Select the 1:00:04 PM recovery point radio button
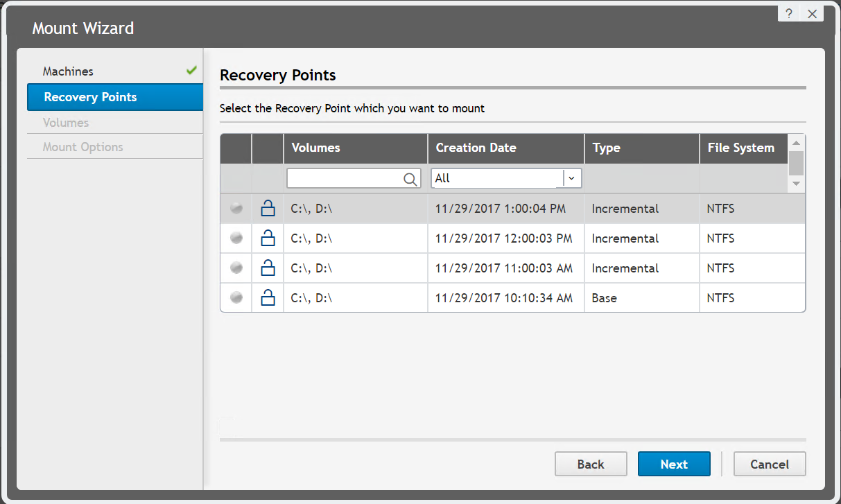841x504 pixels. 236,209
